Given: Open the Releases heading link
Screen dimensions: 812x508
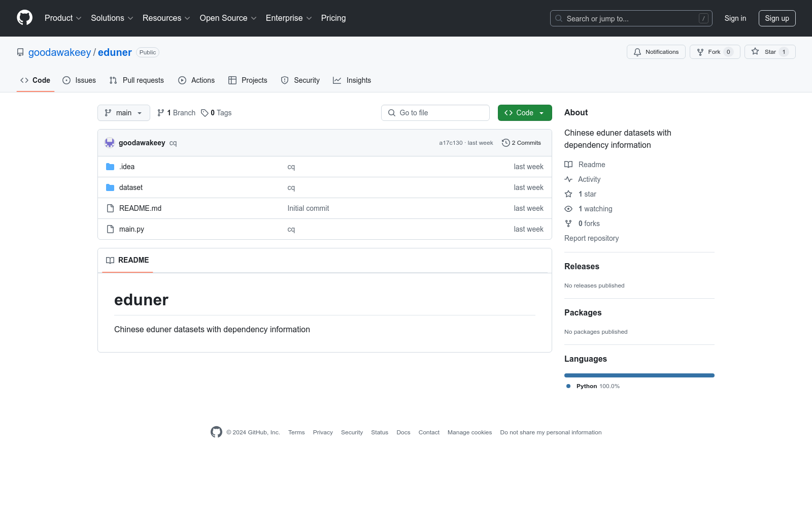Looking at the screenshot, I should pyautogui.click(x=582, y=266).
